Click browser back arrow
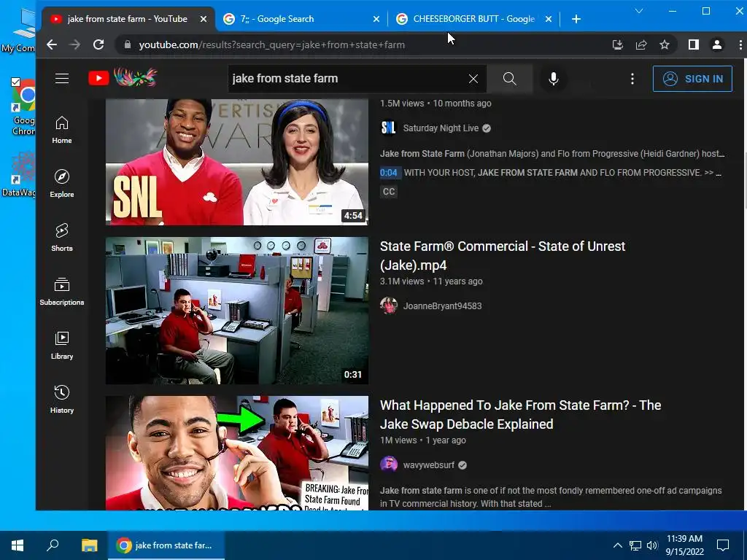Image resolution: width=747 pixels, height=560 pixels. (x=52, y=44)
